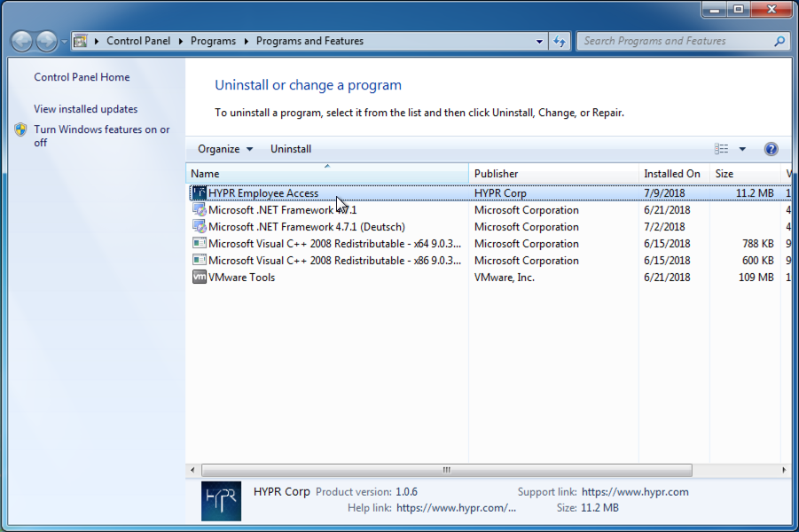
Task: Click the shield icon beside Windows features
Action: [21, 129]
